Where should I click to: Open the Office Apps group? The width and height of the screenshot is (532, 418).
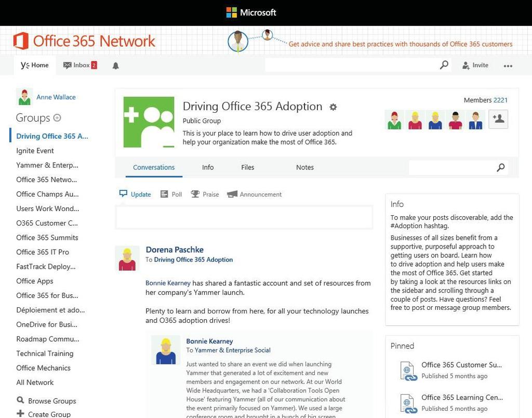click(35, 281)
